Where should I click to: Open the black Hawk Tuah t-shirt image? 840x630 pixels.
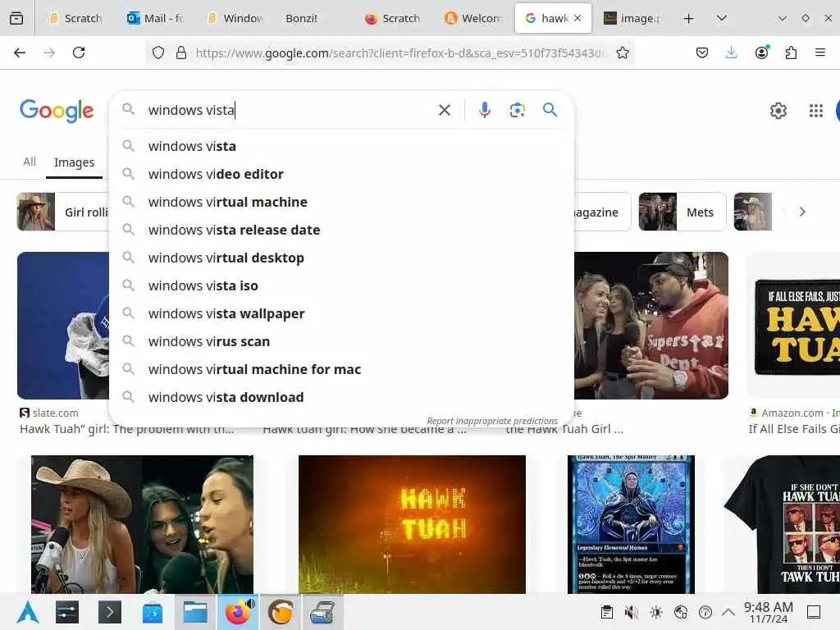(782, 524)
